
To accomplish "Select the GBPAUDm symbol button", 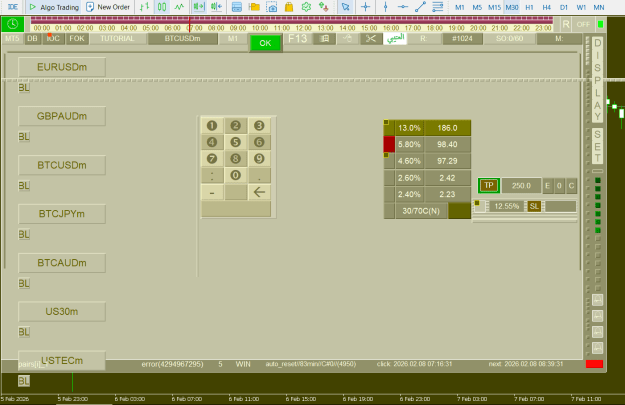I will coord(62,116).
